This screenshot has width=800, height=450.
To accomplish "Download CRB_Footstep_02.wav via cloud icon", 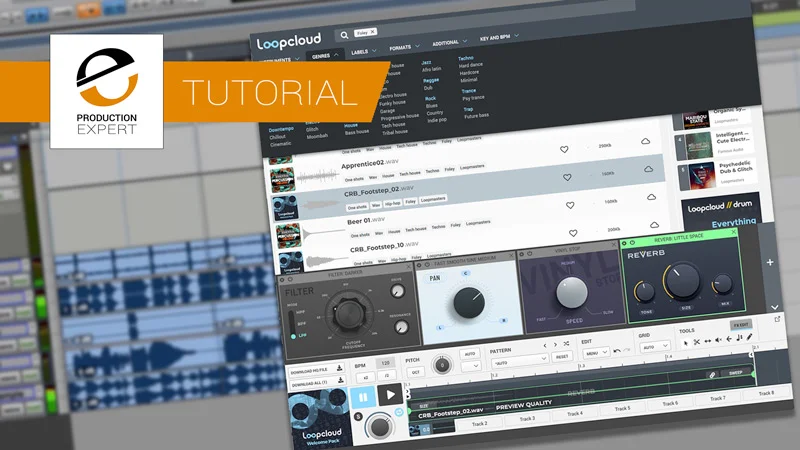I will click(648, 168).
